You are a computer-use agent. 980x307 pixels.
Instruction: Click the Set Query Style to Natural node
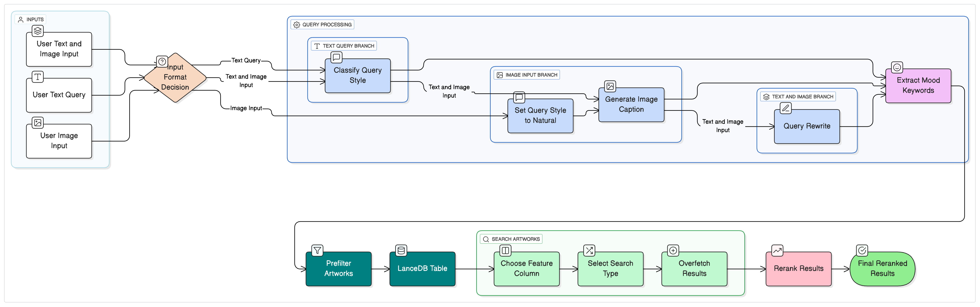click(x=540, y=116)
